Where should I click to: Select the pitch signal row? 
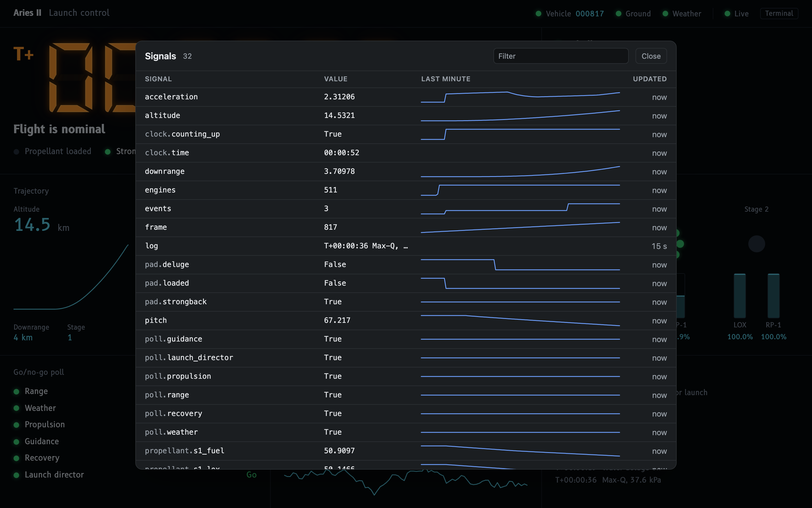pos(406,321)
